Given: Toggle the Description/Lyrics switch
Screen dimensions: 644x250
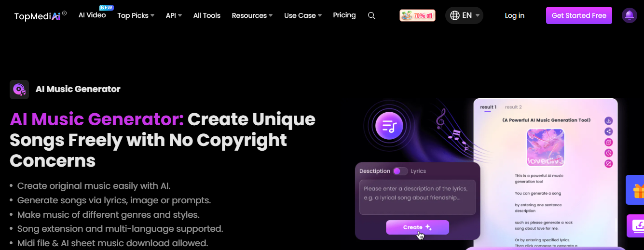Looking at the screenshot, I should (400, 171).
